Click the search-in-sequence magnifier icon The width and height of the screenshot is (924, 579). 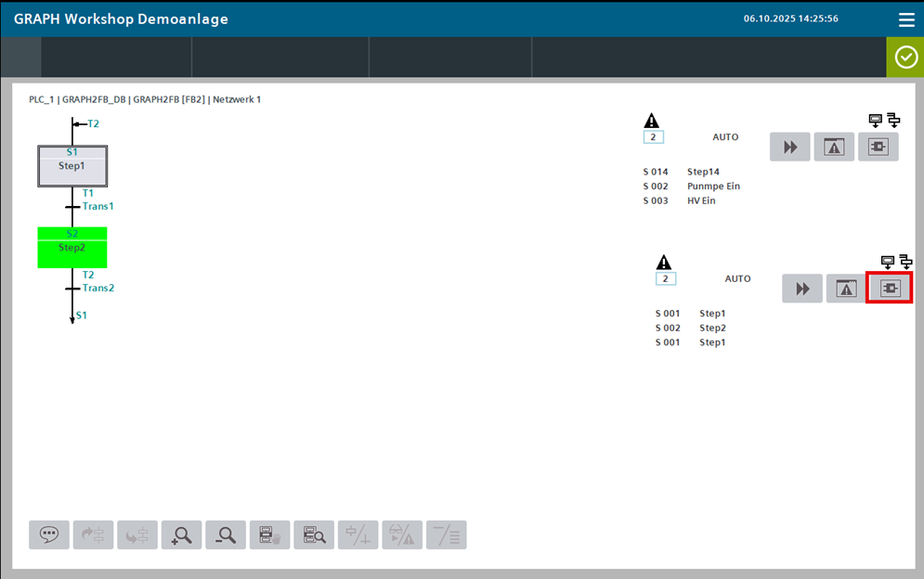314,534
